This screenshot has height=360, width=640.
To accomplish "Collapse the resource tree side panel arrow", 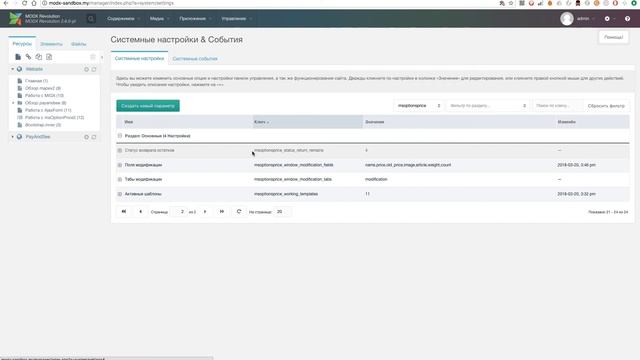I will click(102, 57).
